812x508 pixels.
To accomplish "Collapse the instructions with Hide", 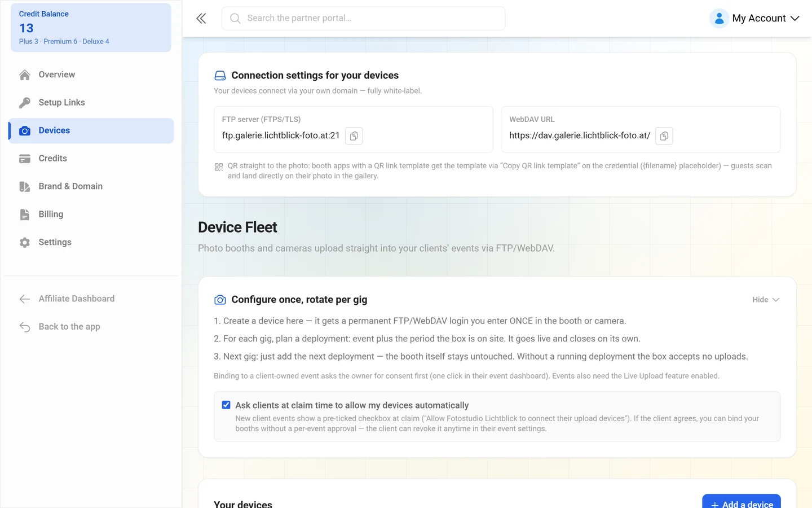I will pyautogui.click(x=766, y=300).
